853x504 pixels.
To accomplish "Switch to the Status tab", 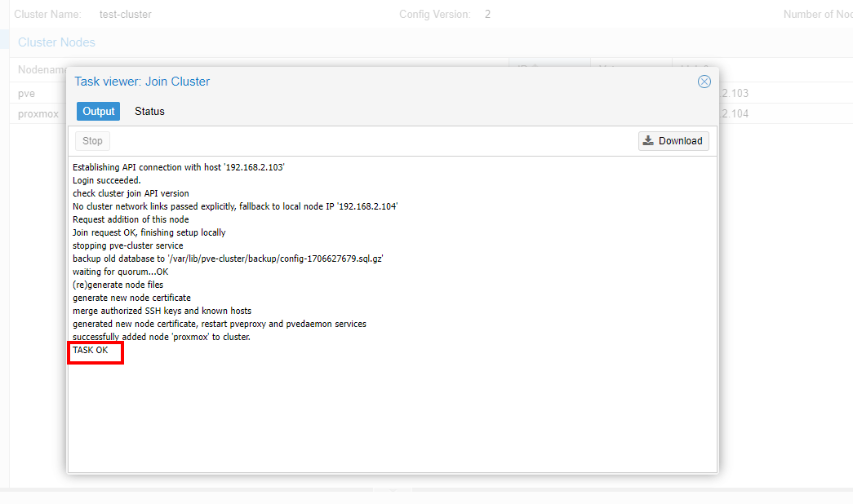I will click(x=149, y=111).
